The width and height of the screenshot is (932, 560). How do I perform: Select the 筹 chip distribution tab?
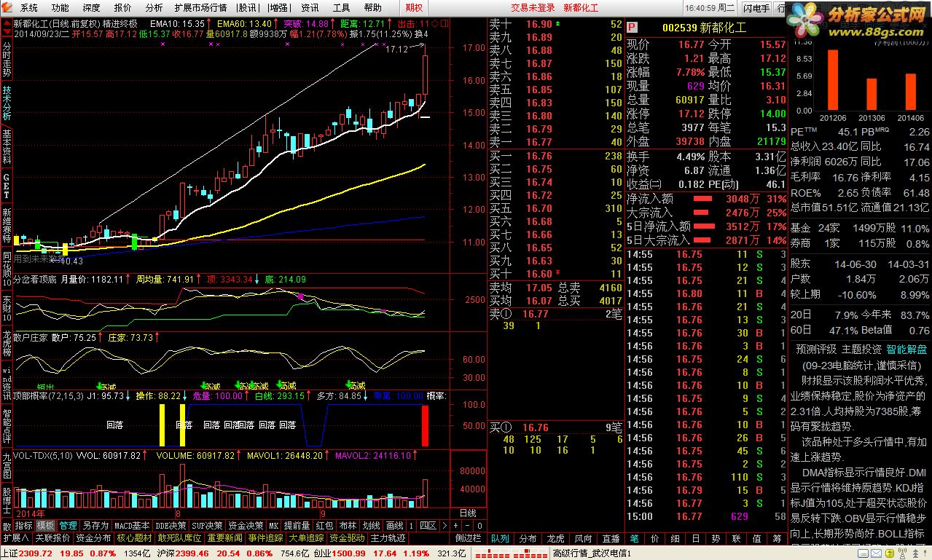(x=777, y=538)
